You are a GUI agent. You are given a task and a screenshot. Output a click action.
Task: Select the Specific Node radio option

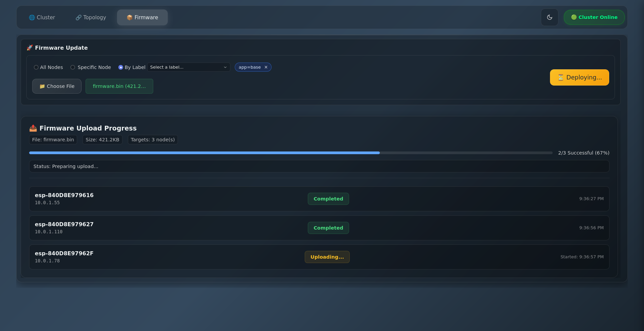click(x=73, y=67)
